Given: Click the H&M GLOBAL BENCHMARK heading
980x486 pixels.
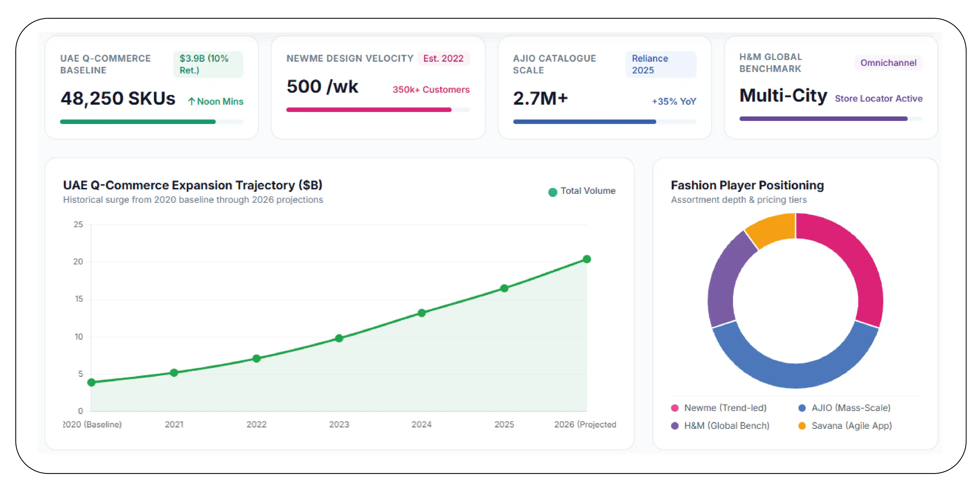Looking at the screenshot, I should 770,63.
